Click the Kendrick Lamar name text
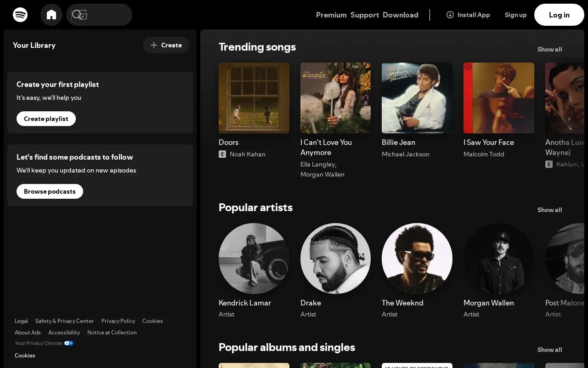Image resolution: width=588 pixels, height=368 pixels. click(x=245, y=303)
